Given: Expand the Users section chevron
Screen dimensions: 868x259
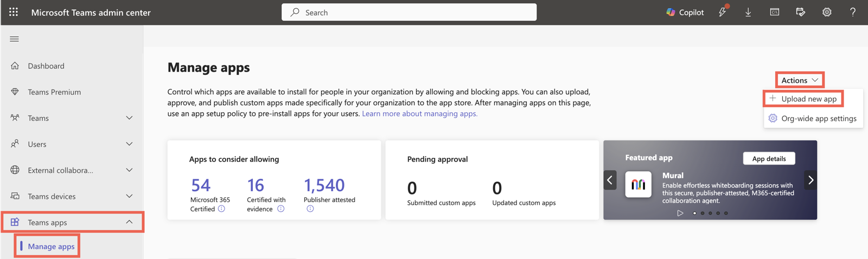Looking at the screenshot, I should (129, 144).
